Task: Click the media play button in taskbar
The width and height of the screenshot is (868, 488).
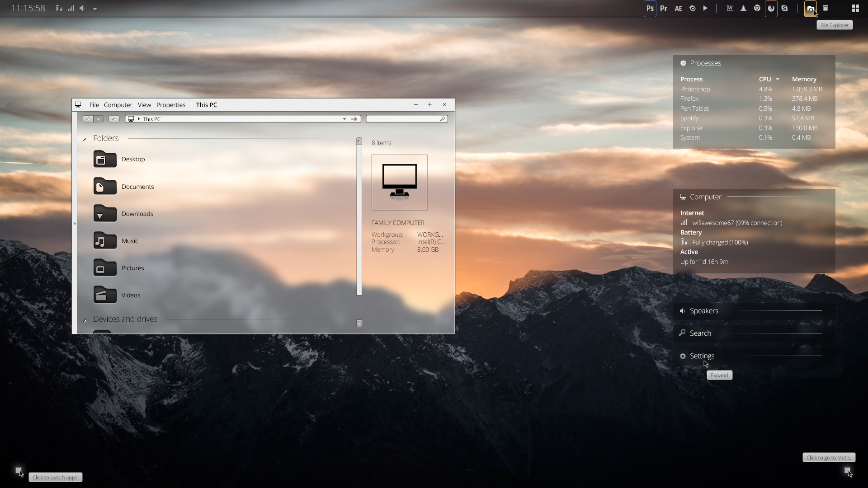Action: [705, 8]
